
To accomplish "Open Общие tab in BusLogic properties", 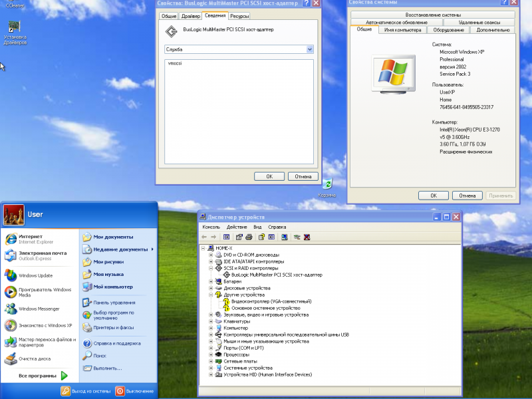I will pyautogui.click(x=169, y=16).
